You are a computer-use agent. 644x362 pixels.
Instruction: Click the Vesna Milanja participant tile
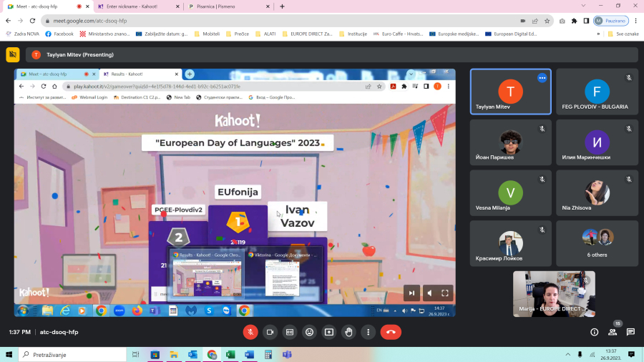[x=510, y=193]
